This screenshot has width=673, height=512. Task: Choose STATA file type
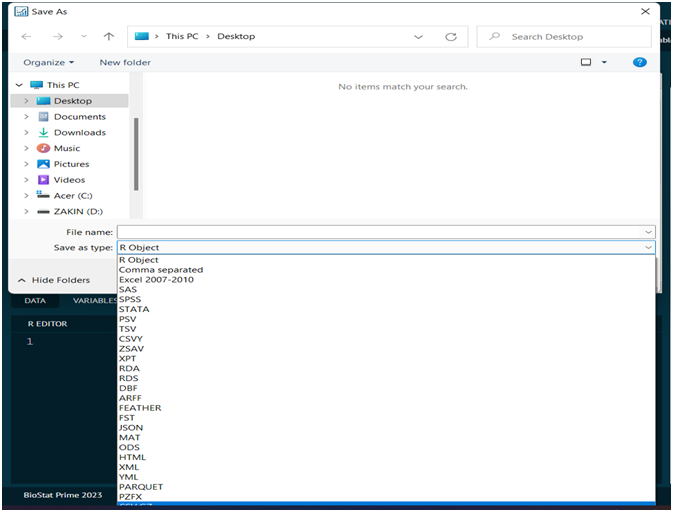(x=386, y=309)
